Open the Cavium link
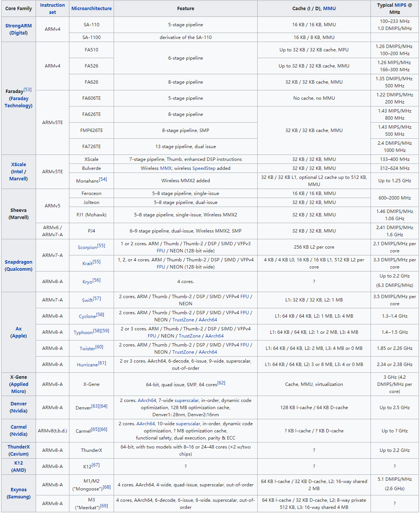The image size is (420, 513). (19, 454)
